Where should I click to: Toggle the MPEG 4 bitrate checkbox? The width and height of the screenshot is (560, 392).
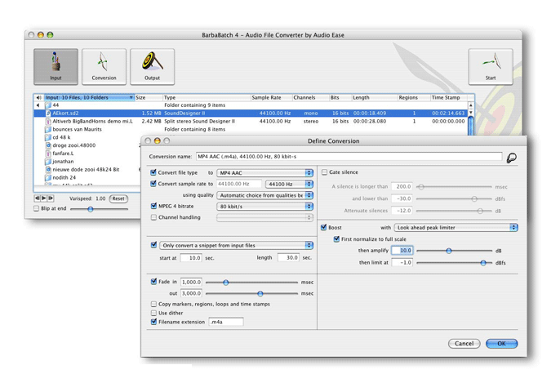pos(153,206)
